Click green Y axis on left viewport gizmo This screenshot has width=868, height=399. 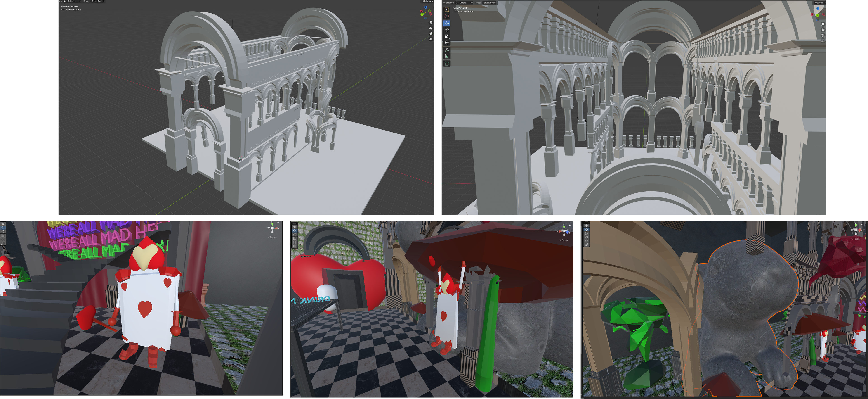[x=422, y=14]
